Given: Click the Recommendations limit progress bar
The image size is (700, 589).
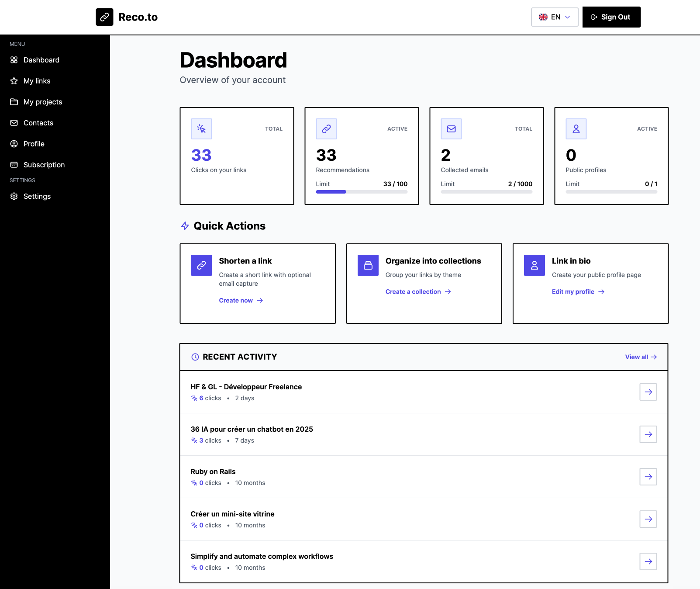Looking at the screenshot, I should coord(362,192).
